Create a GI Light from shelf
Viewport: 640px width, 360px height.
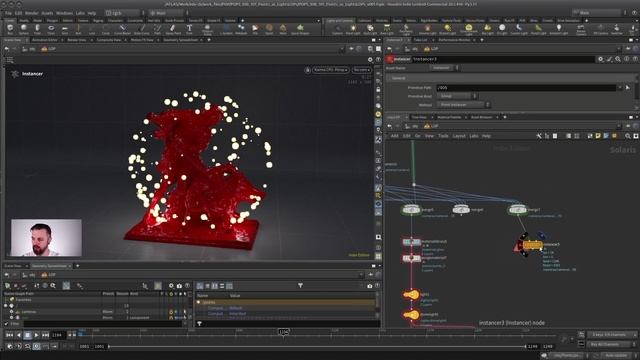502,29
